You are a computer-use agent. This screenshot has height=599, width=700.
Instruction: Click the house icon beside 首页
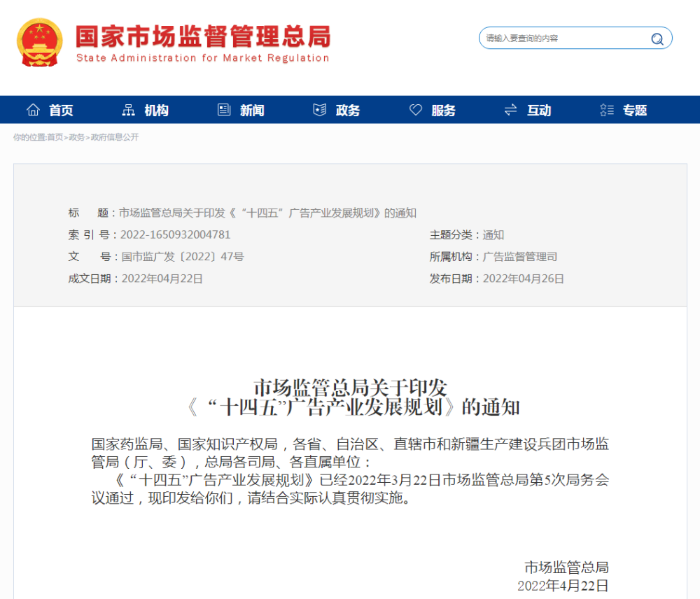[x=33, y=110]
